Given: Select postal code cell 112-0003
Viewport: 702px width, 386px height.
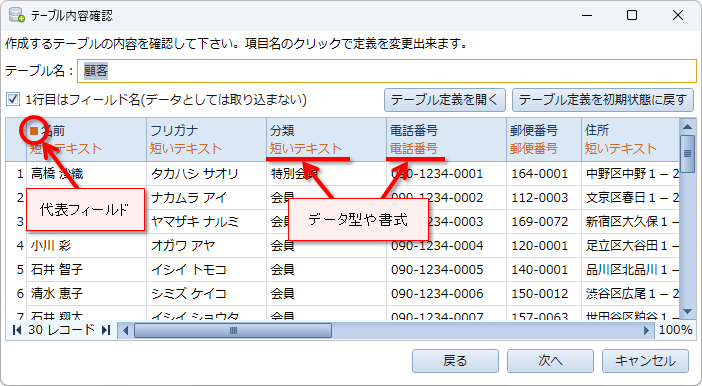Looking at the screenshot, I should click(544, 197).
